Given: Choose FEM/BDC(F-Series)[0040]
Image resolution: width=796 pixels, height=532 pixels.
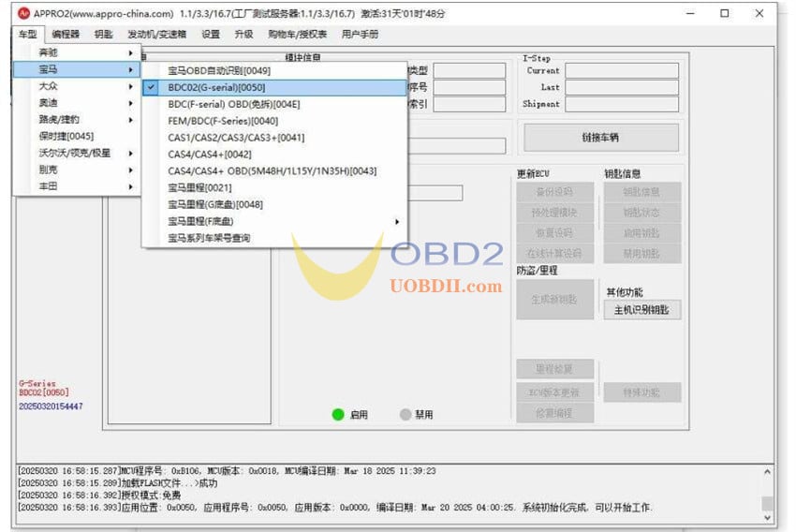Looking at the screenshot, I should pos(274,121).
